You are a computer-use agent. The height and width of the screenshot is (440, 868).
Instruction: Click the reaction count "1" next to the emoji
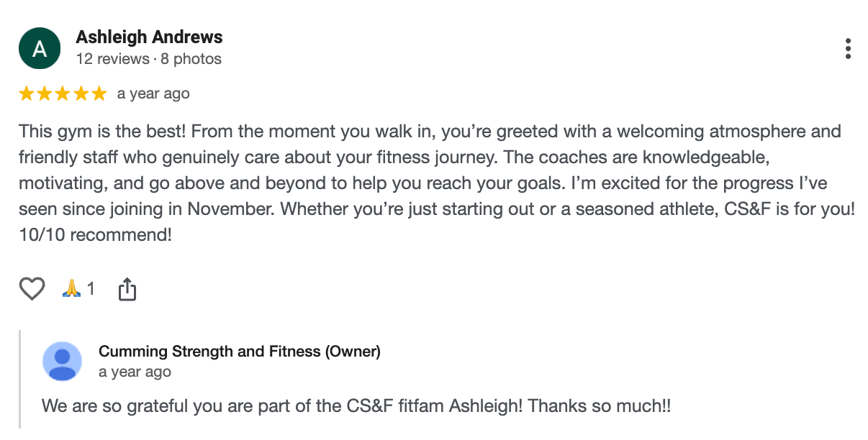pos(91,289)
